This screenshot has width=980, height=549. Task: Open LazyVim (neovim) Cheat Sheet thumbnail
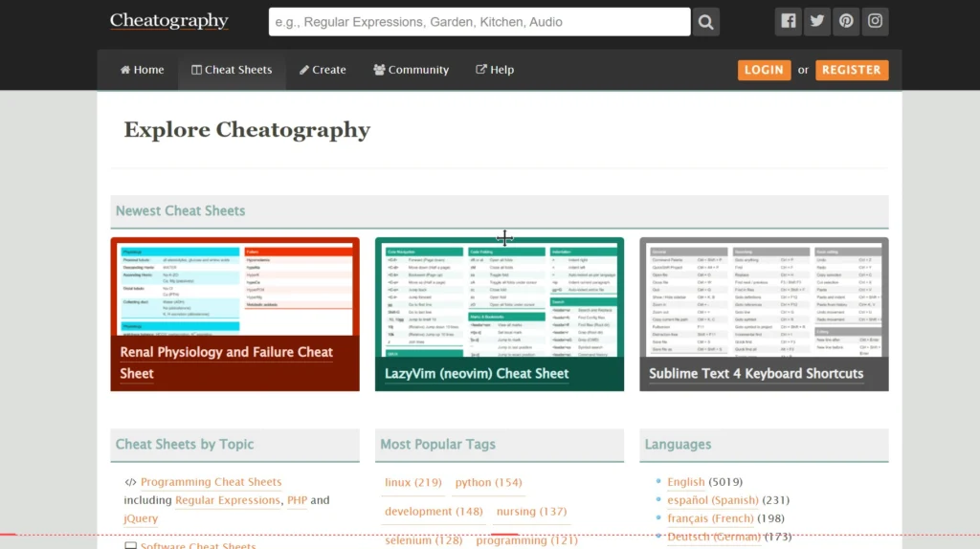point(500,314)
